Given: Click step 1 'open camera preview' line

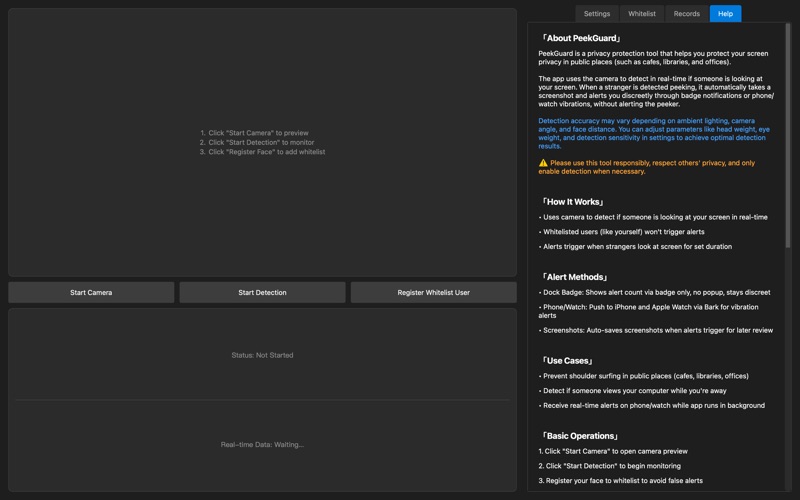Looking at the screenshot, I should click(x=613, y=451).
